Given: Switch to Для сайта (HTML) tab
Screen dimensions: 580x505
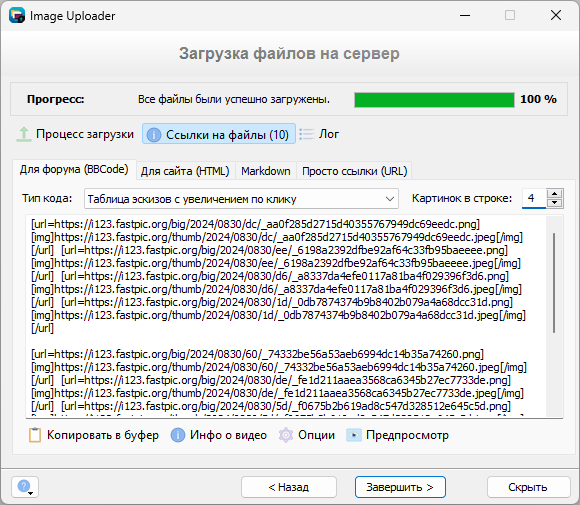Looking at the screenshot, I should (185, 171).
